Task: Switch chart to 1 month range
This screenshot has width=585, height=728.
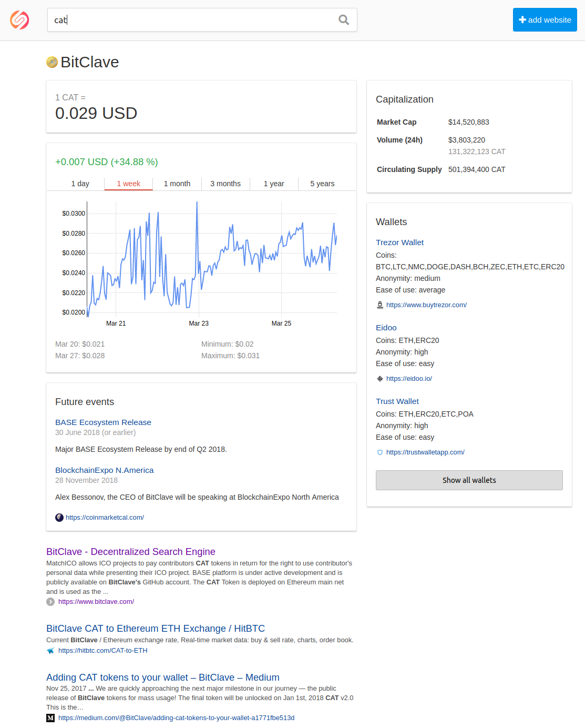Action: point(177,184)
